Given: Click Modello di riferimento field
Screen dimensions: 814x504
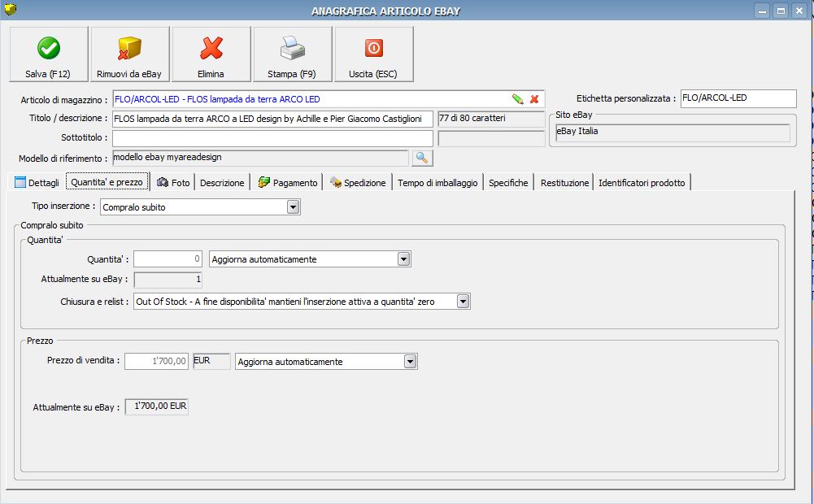Looking at the screenshot, I should 260,158.
